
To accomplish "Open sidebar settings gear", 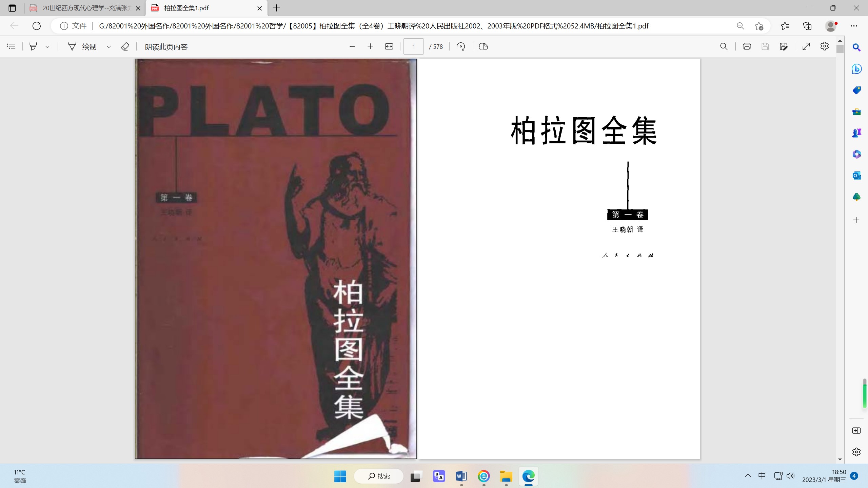I will 856,452.
